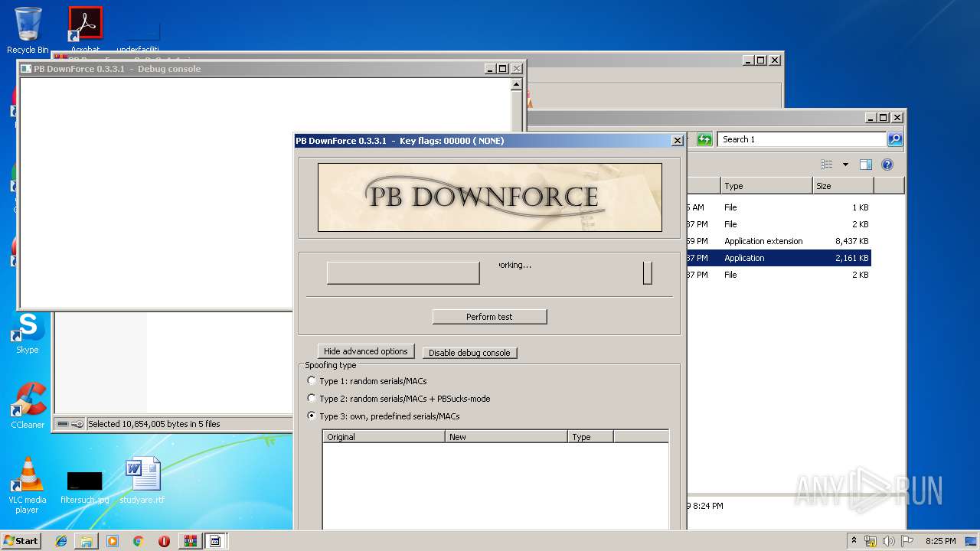This screenshot has height=551, width=980.
Task: Click Type column header in spoof list
Action: click(590, 437)
